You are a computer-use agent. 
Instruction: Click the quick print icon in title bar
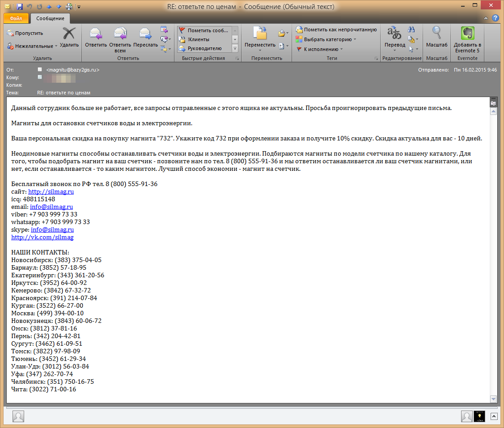point(69,7)
